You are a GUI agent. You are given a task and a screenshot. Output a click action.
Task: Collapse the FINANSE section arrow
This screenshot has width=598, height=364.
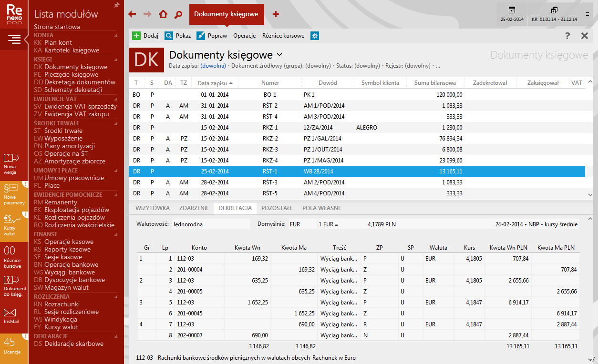pyautogui.click(x=115, y=234)
